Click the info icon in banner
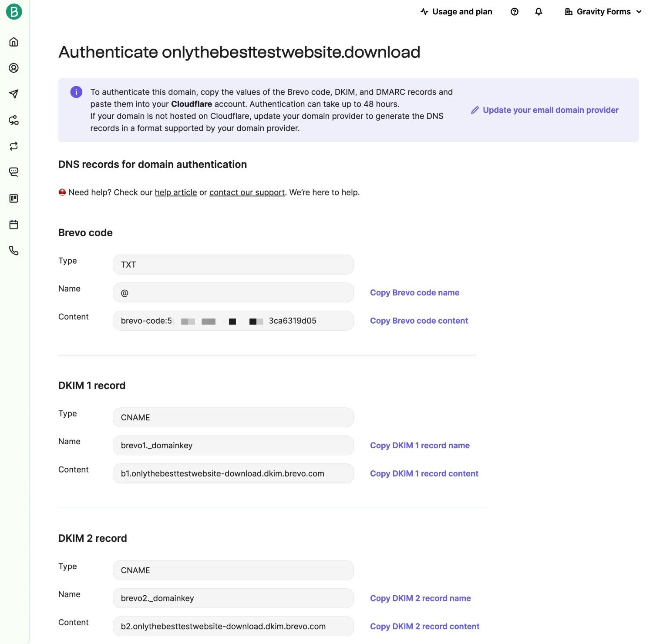This screenshot has width=653, height=644. [76, 92]
